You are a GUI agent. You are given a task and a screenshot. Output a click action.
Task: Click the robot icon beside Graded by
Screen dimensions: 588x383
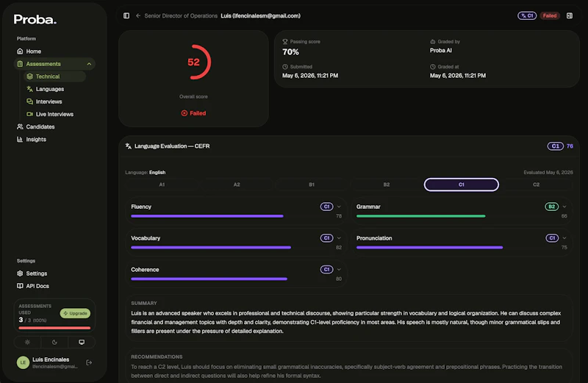coord(432,42)
